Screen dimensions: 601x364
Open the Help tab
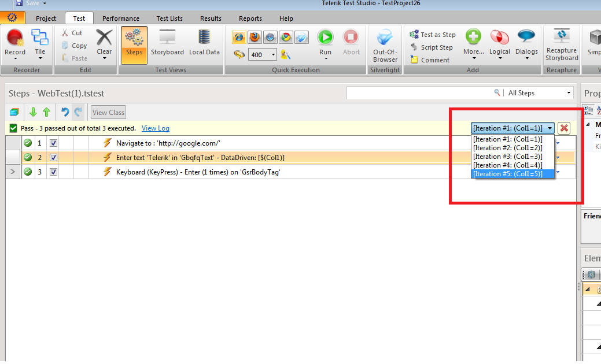(286, 18)
